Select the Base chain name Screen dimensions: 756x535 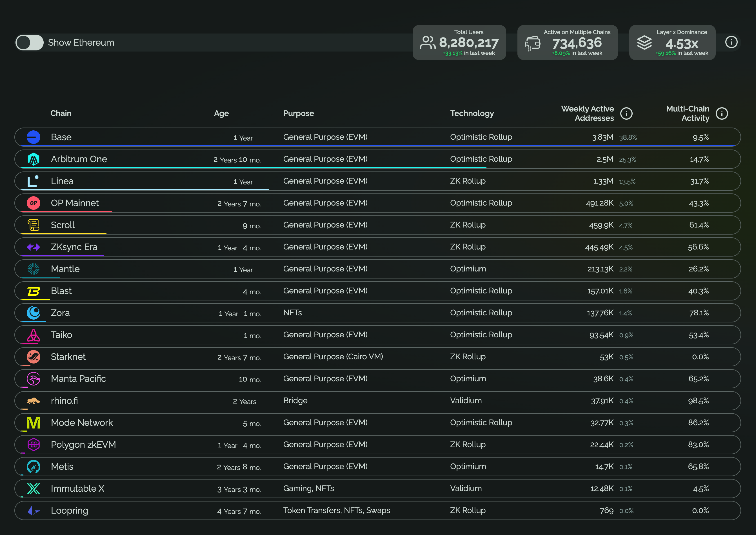click(61, 137)
